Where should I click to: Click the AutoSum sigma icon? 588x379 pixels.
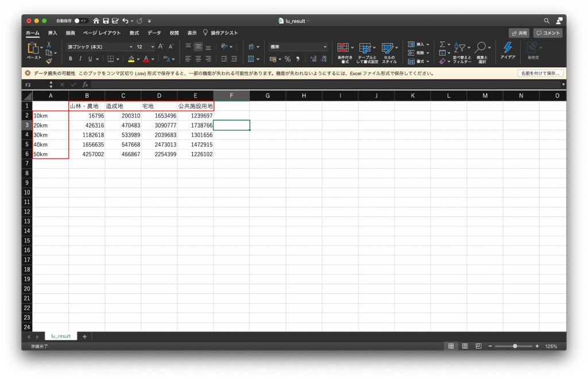click(443, 44)
